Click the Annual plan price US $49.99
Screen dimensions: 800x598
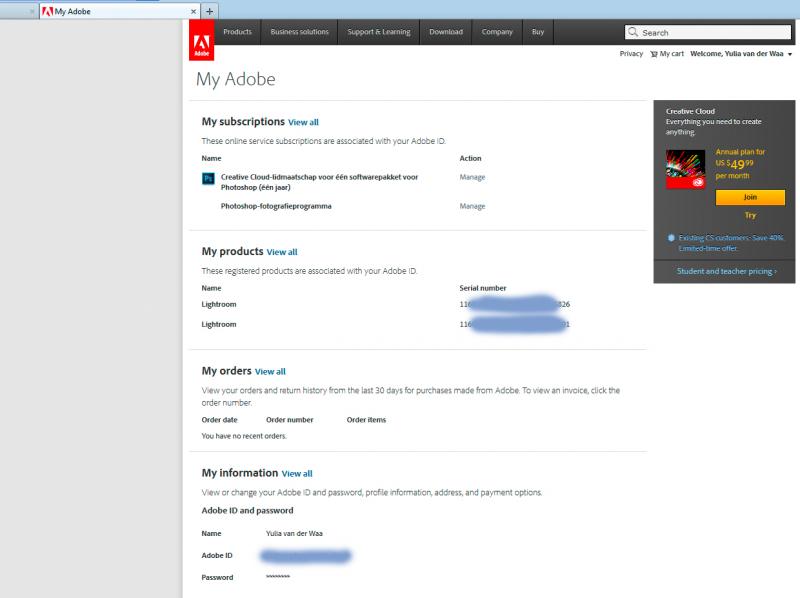(734, 164)
